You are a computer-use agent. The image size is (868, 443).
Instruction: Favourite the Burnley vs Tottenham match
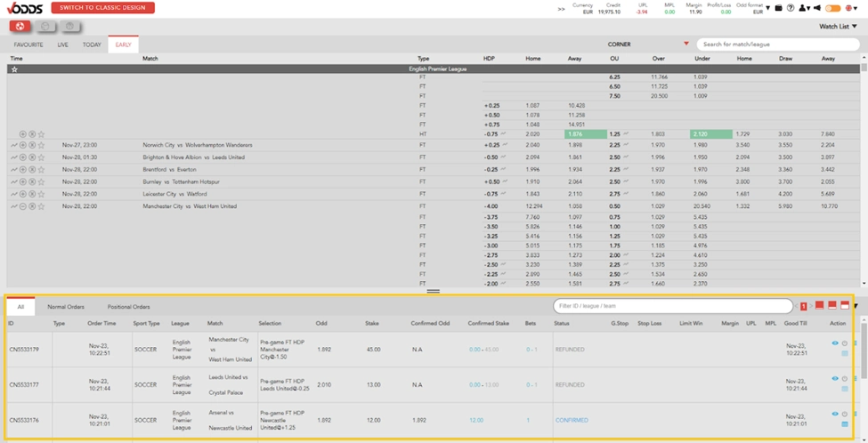(41, 181)
